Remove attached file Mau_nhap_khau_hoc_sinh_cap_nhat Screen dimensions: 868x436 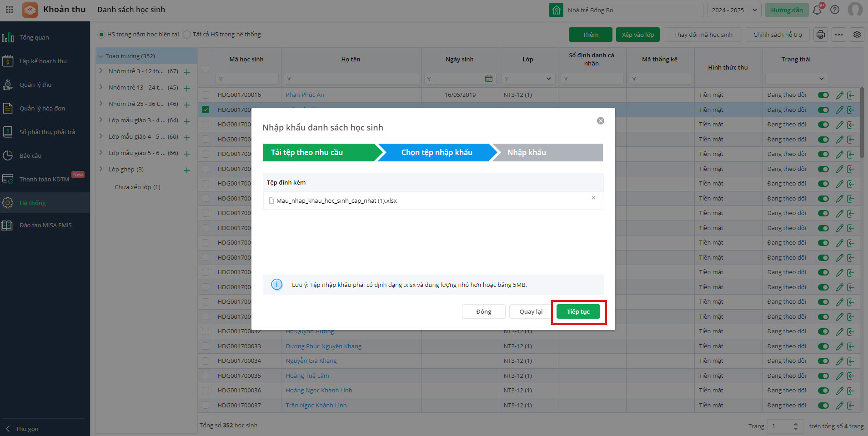[593, 197]
